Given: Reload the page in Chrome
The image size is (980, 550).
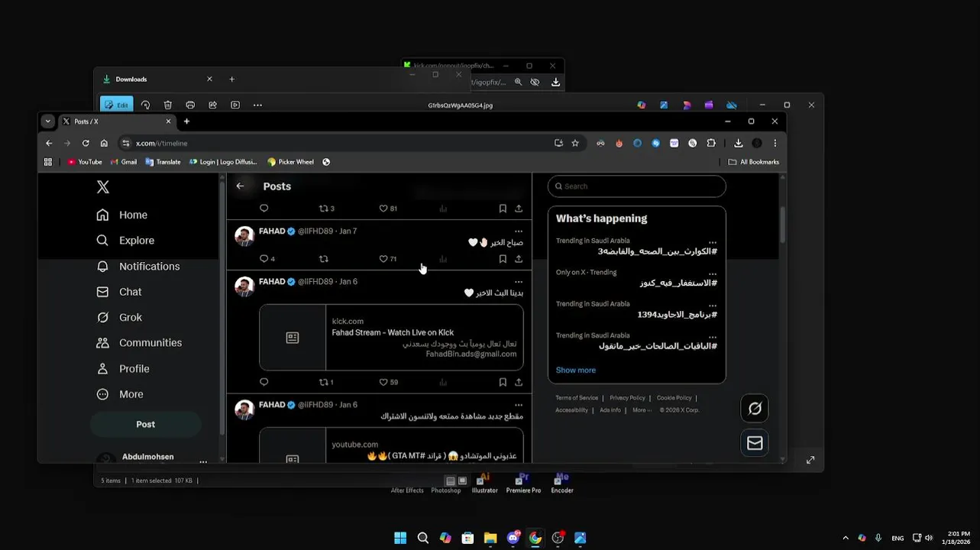Looking at the screenshot, I should point(86,143).
